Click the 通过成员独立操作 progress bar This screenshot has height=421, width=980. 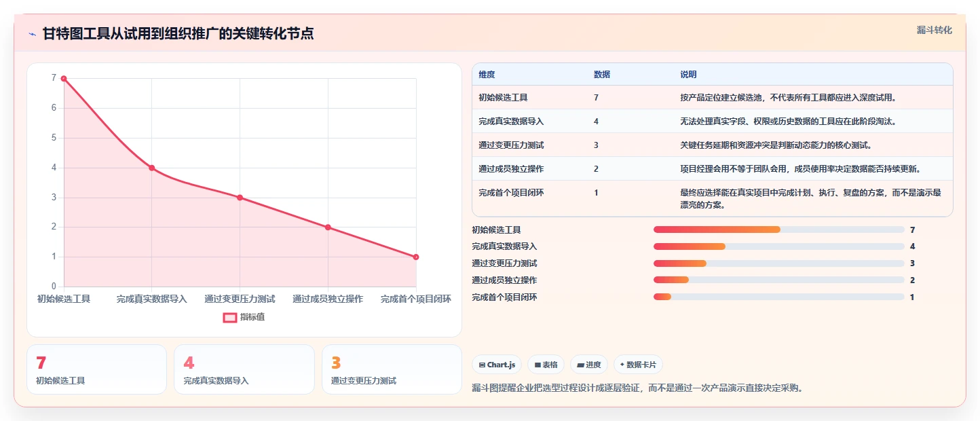coord(778,280)
